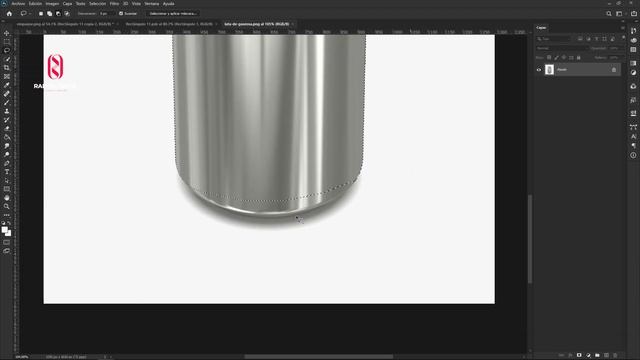Select the Lasso tool in the toolbox
Viewport: 640px width, 360px height.
click(7, 50)
